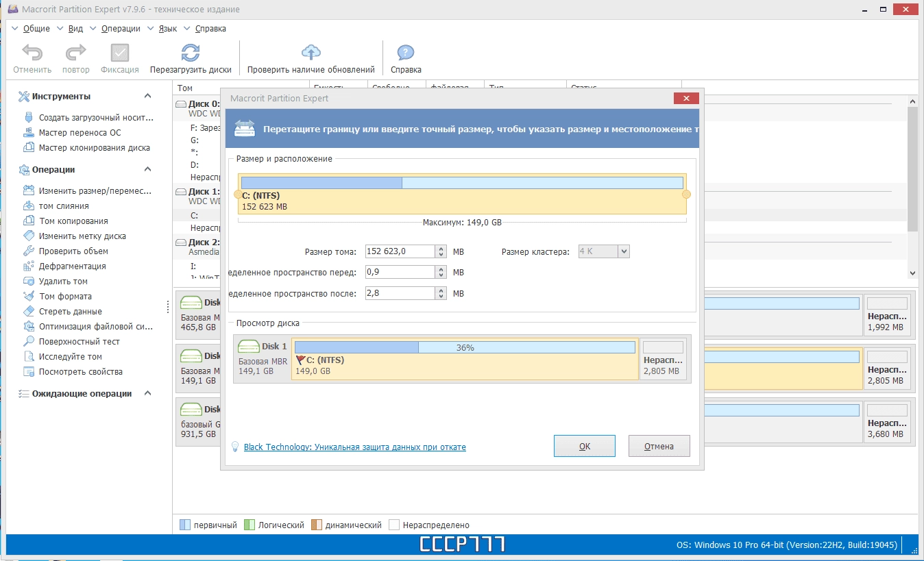Close the Macrorit Partition Expert dialog
924x561 pixels.
(686, 99)
